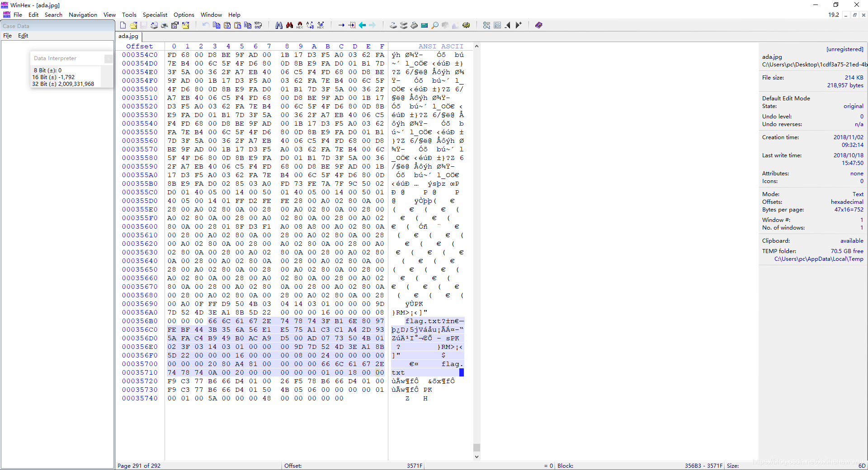
Task: Open the File menu in main menu bar
Action: click(18, 14)
